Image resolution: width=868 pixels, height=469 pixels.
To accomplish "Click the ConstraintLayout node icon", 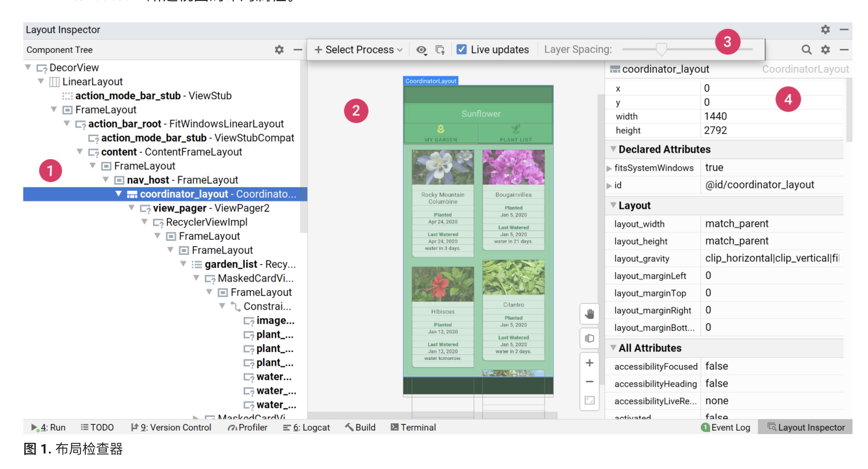I will point(235,307).
